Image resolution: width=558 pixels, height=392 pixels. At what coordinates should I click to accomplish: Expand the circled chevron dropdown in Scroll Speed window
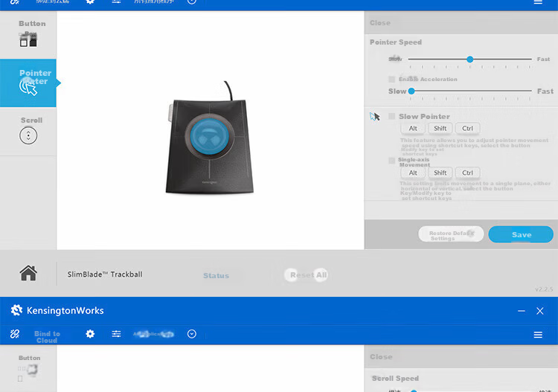pyautogui.click(x=192, y=334)
